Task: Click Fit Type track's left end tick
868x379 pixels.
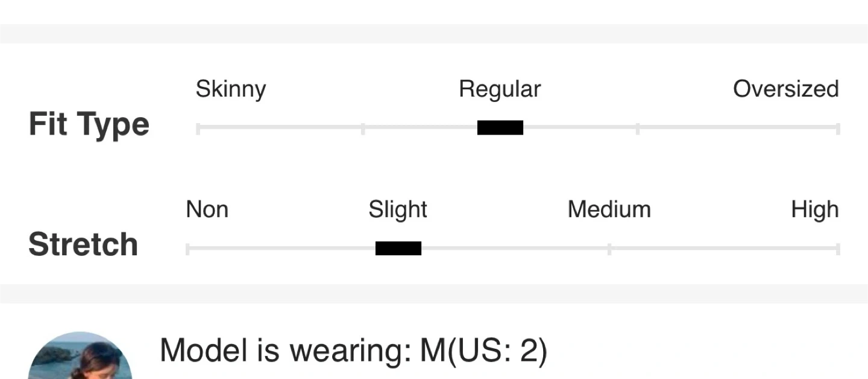Action: click(x=198, y=129)
